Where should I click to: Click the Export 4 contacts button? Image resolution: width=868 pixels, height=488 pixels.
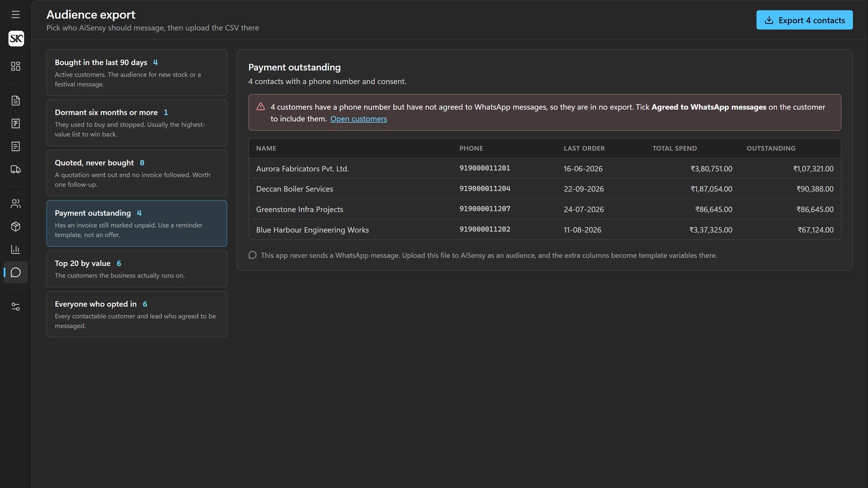tap(805, 20)
